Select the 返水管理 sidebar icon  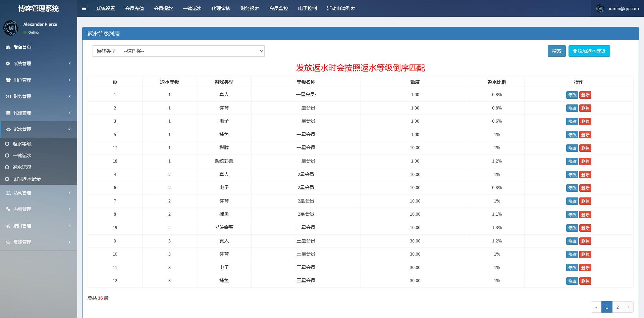8,129
